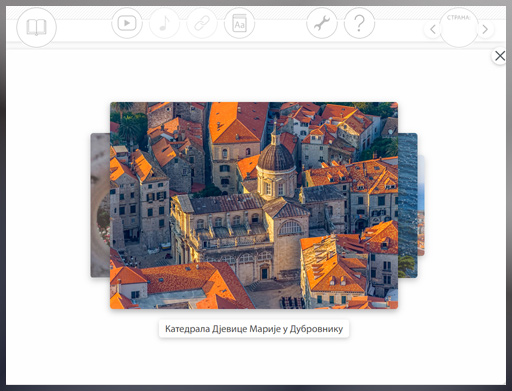Image resolution: width=512 pixels, height=391 pixels.
Task: Click the dark border outside the gallery
Action: click(x=3, y=200)
